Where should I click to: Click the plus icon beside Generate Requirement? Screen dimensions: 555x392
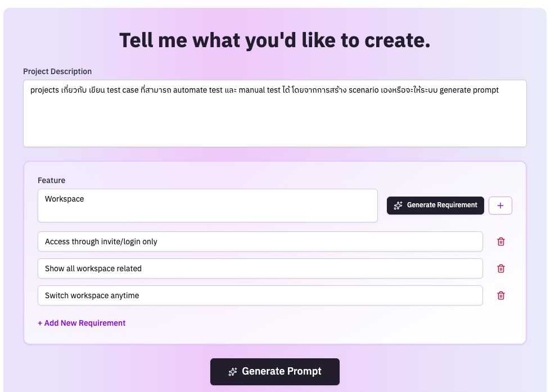[500, 206]
